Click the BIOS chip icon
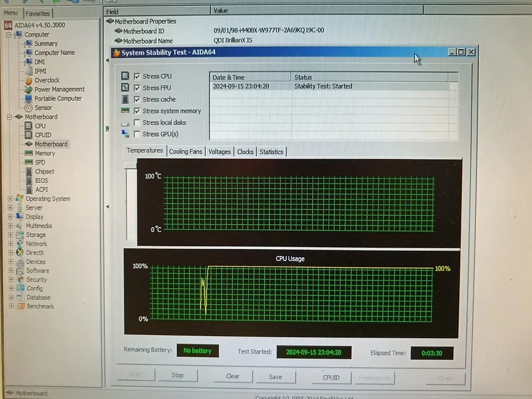Viewport: 532px width, 399px height. tap(29, 181)
